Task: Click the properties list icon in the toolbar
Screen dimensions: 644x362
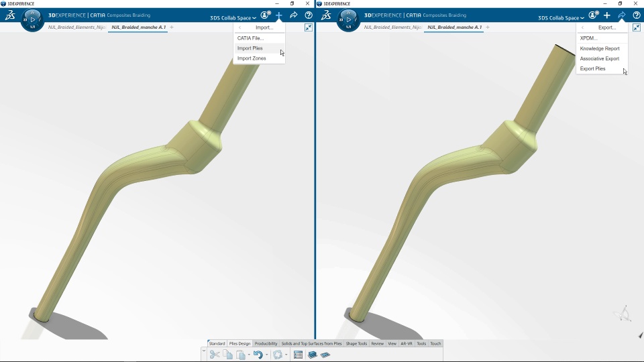Action: pyautogui.click(x=298, y=355)
